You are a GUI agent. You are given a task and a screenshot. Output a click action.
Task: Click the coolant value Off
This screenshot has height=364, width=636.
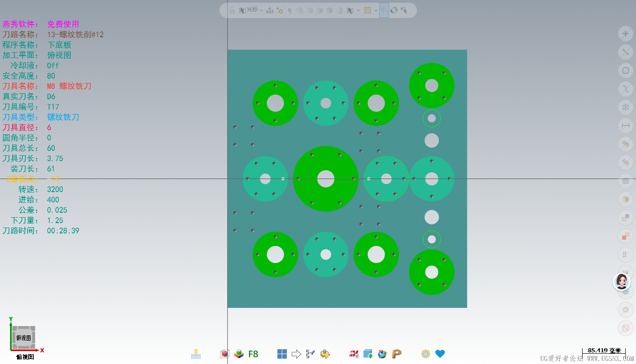(x=53, y=66)
